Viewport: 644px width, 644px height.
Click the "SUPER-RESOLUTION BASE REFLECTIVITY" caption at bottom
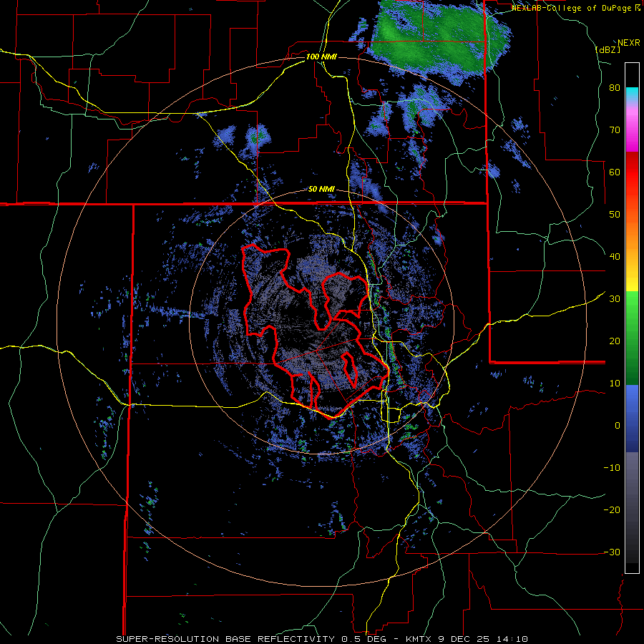(x=225, y=639)
